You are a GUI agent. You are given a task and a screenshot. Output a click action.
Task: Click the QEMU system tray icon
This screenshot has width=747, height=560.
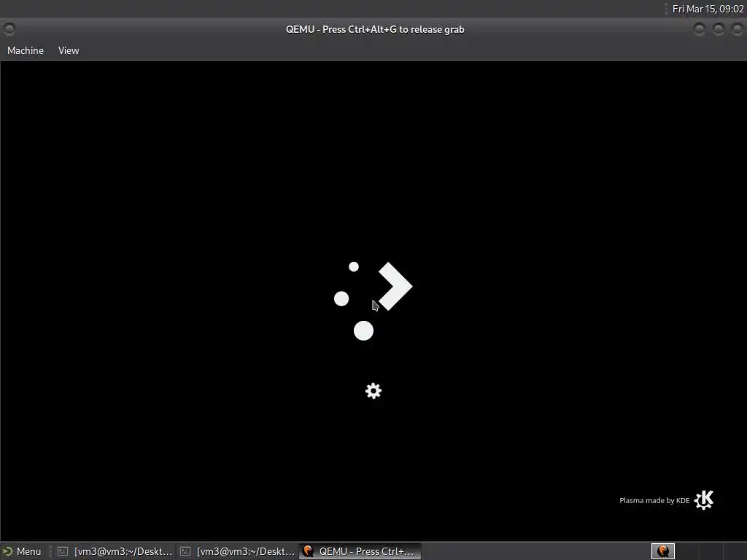click(662, 551)
